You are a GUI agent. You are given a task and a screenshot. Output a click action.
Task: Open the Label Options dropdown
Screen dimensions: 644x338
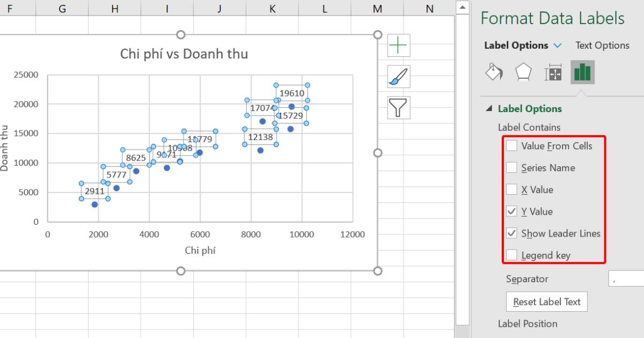(x=558, y=45)
